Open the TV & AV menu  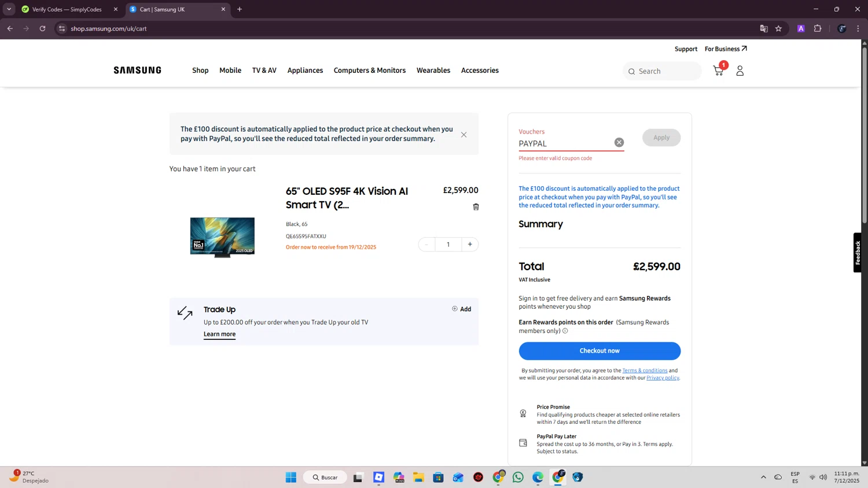tap(264, 71)
